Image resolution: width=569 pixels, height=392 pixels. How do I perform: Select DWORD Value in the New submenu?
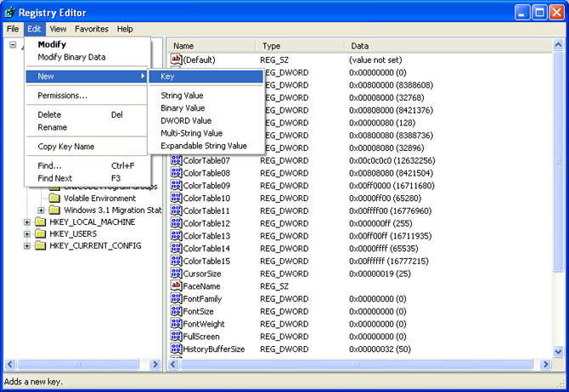[x=186, y=120]
